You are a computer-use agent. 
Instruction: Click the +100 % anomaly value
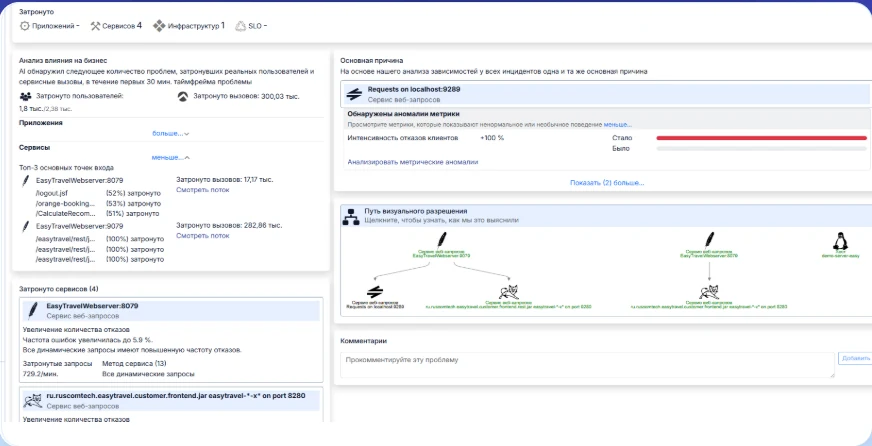[492, 137]
